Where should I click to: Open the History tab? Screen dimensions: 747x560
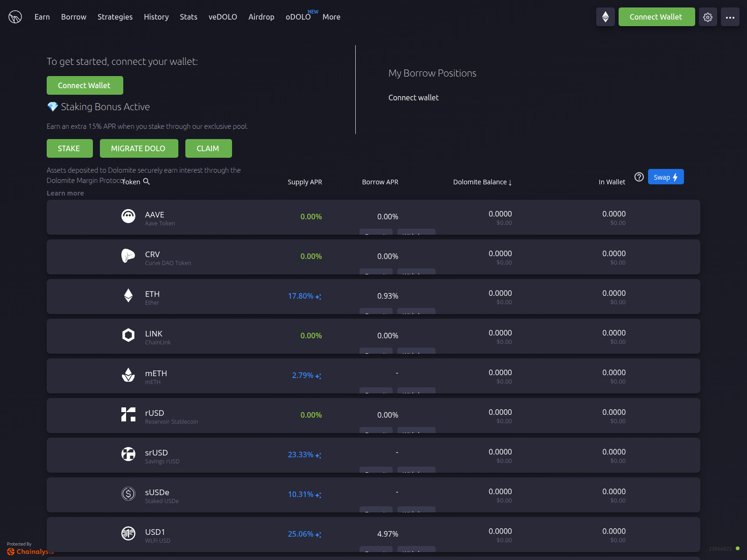tap(156, 17)
